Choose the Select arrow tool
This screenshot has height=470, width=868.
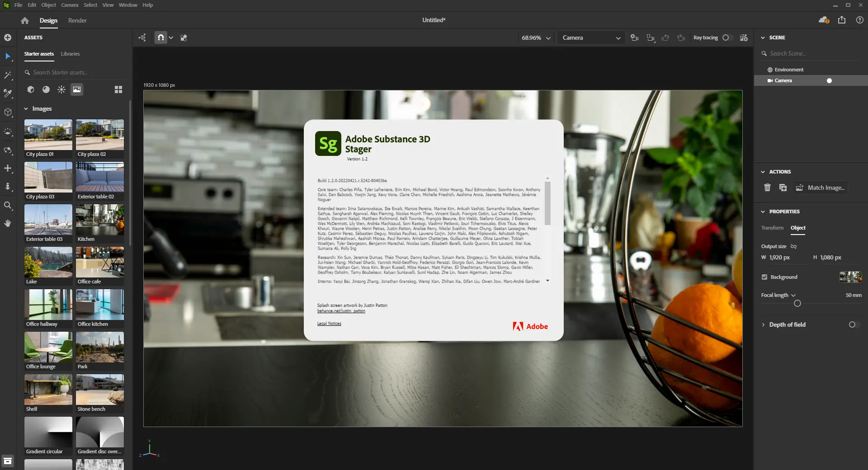[x=8, y=56]
